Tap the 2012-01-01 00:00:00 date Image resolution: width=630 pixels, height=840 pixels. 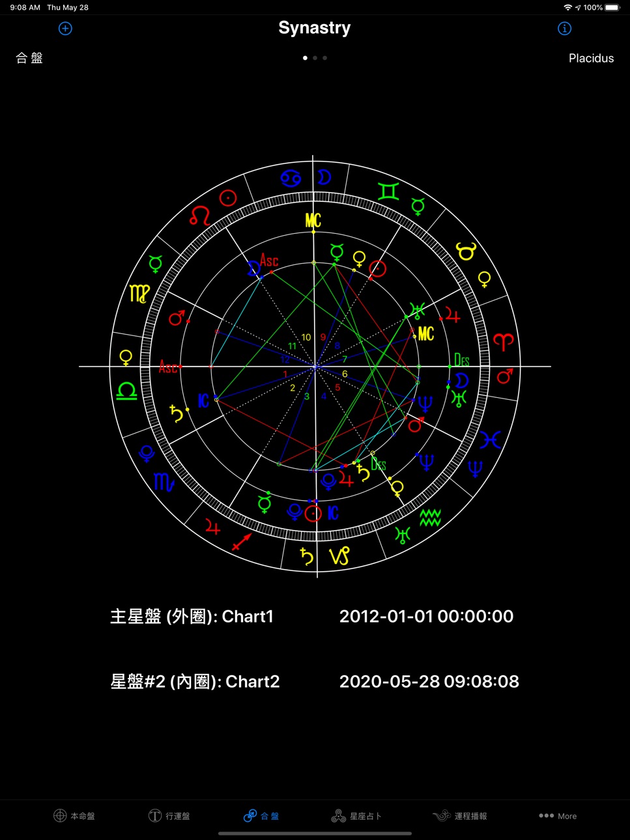(x=426, y=616)
